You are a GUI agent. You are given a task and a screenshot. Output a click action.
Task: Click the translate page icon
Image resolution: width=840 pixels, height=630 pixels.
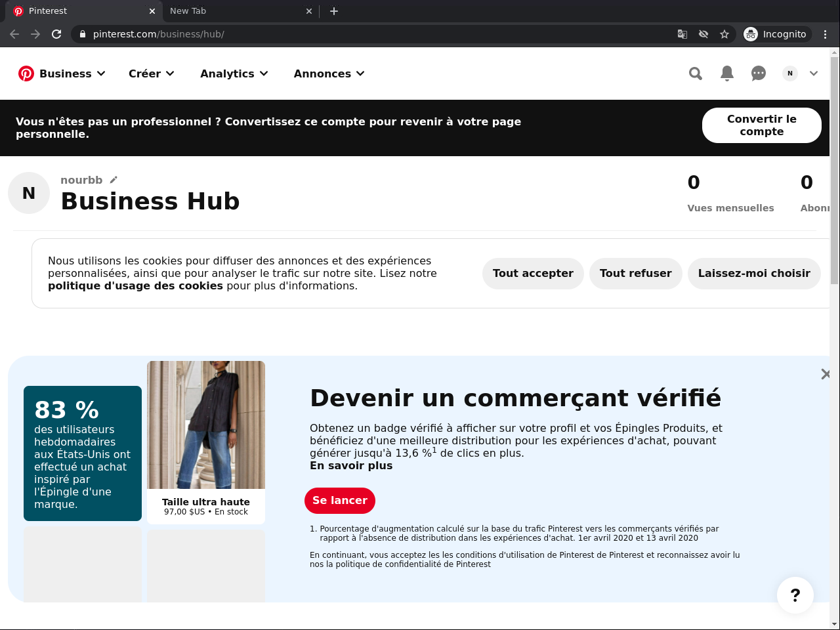(x=682, y=34)
